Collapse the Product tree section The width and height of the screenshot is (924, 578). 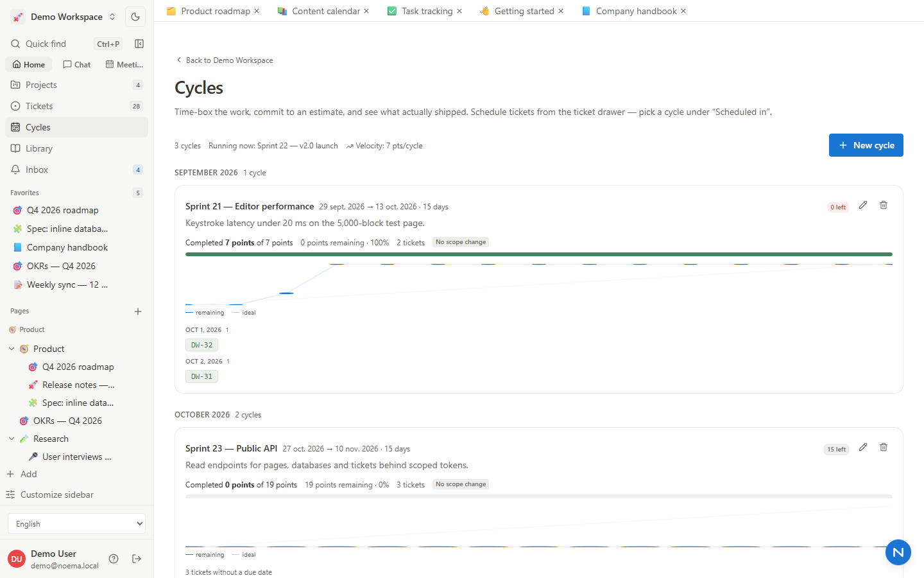pos(12,349)
